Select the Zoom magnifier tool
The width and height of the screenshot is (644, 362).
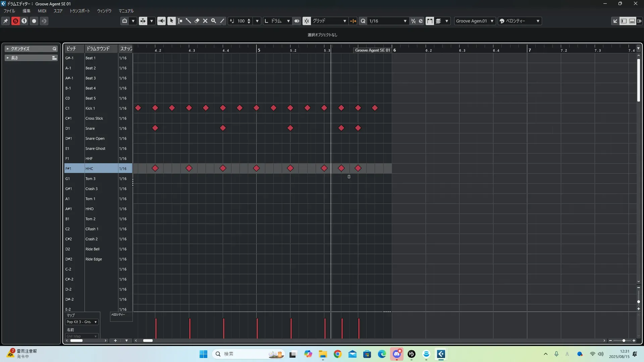[214, 21]
